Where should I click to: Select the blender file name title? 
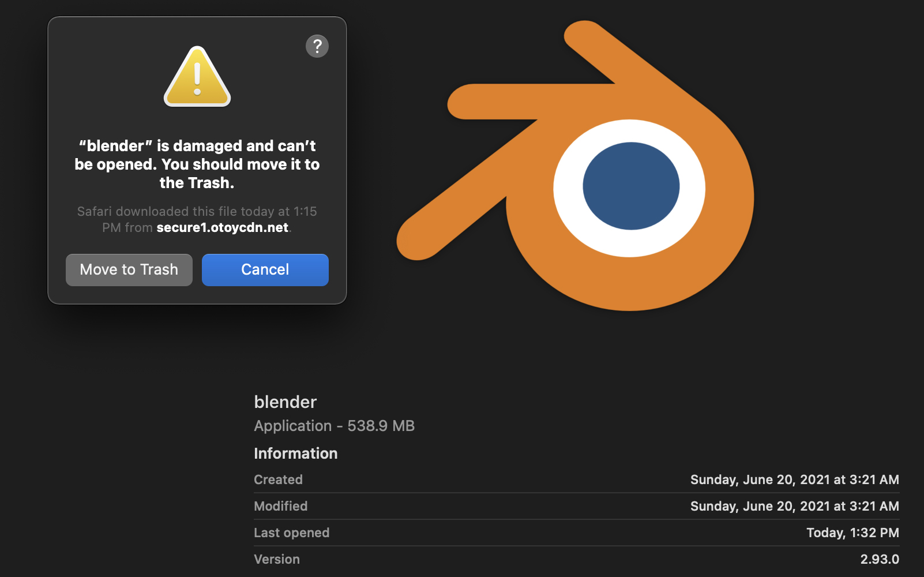click(x=285, y=402)
